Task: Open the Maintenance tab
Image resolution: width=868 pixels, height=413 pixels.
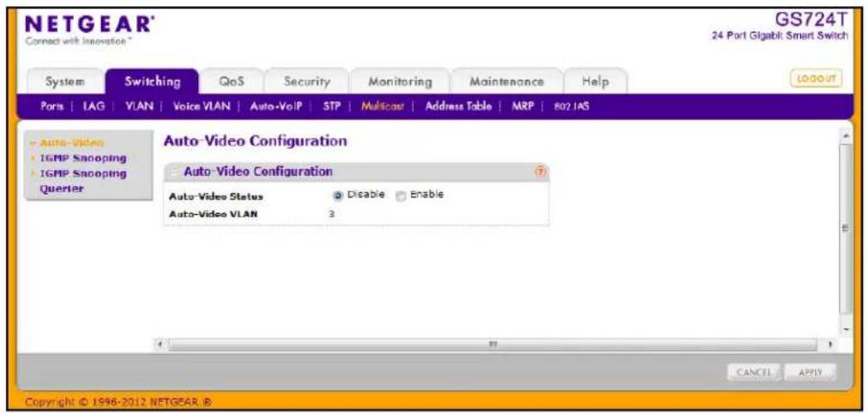Action: tap(507, 82)
